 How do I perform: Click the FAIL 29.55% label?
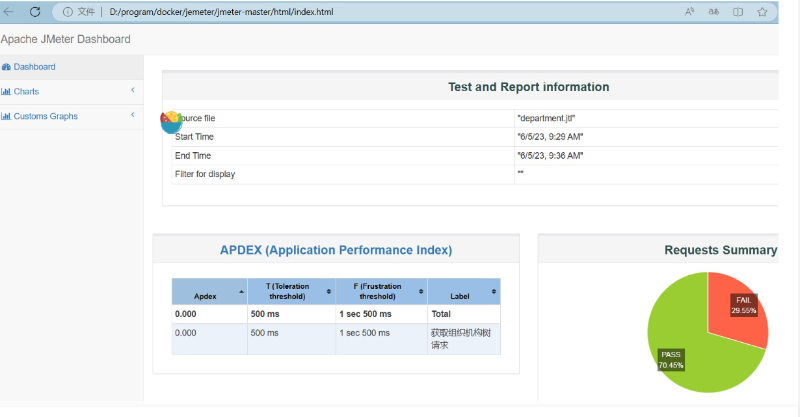point(743,305)
